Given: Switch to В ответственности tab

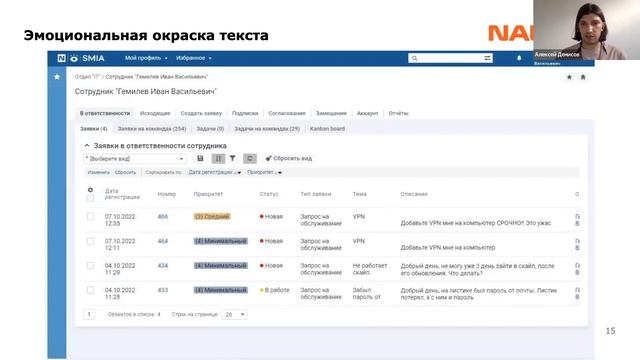Looking at the screenshot, I should click(x=105, y=113).
